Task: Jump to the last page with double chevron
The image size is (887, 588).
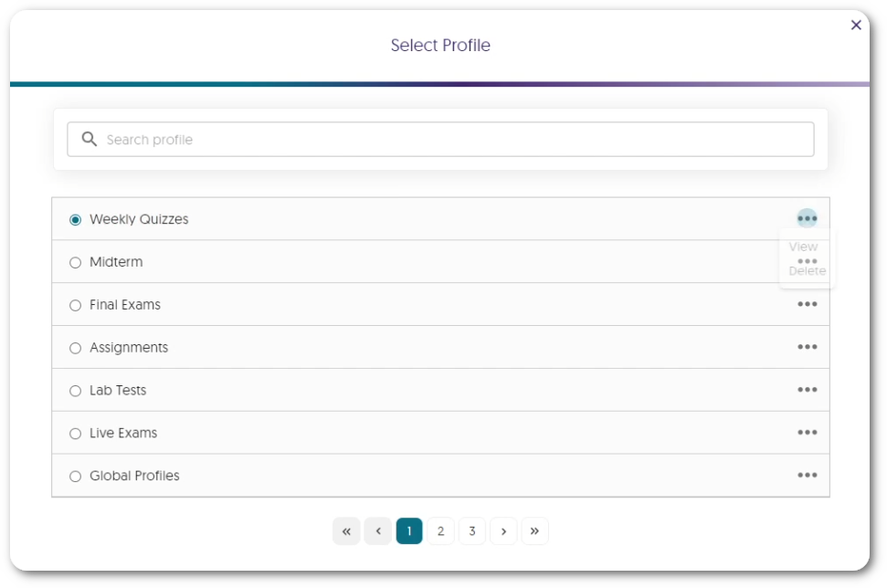Action: [x=534, y=530]
